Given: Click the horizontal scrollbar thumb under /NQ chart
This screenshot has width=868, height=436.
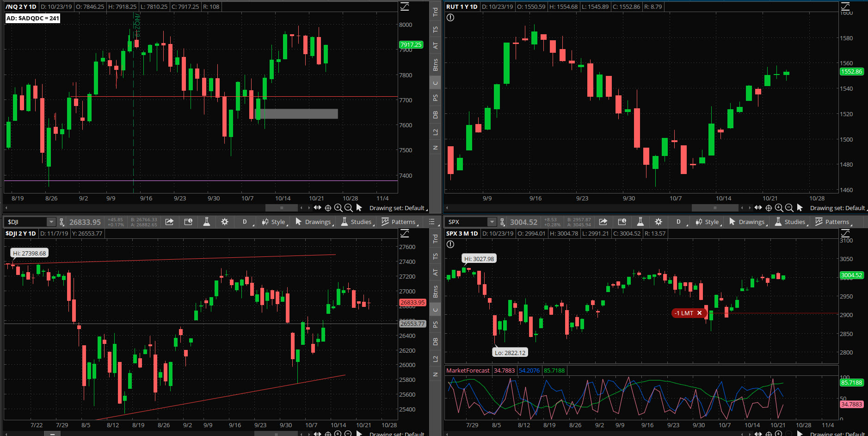Looking at the screenshot, I should click(282, 208).
